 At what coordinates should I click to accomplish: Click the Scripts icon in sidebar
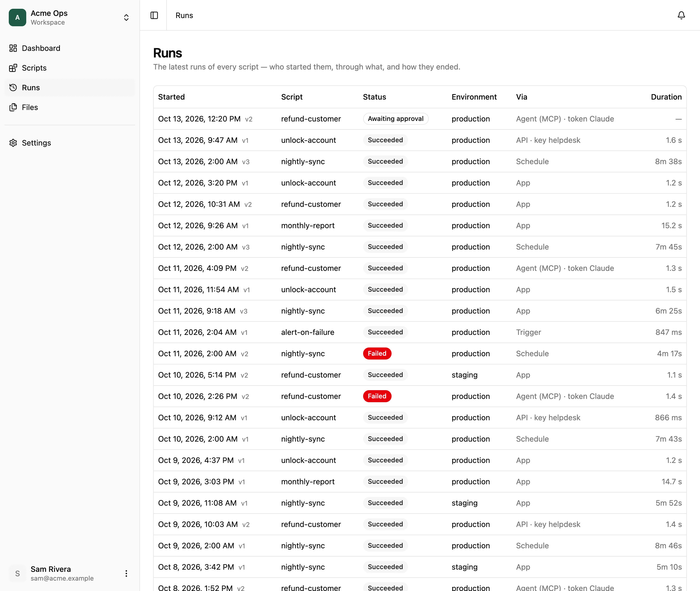(x=13, y=68)
